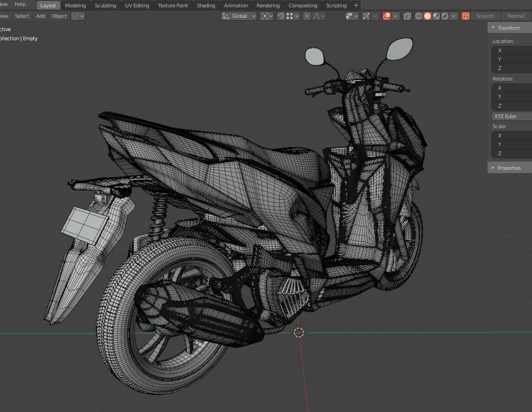Open the Global transform orientation dropdown

(x=239, y=16)
